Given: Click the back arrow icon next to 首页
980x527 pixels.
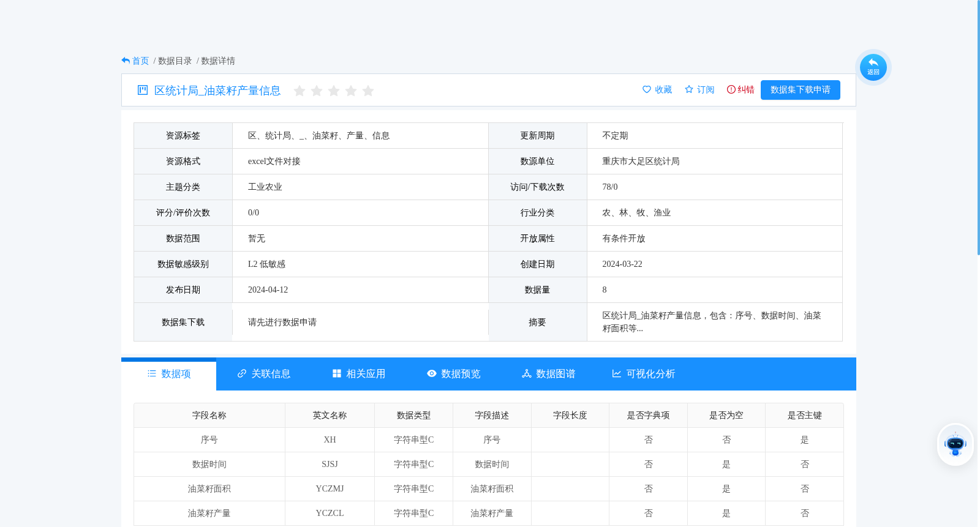Looking at the screenshot, I should (x=126, y=61).
